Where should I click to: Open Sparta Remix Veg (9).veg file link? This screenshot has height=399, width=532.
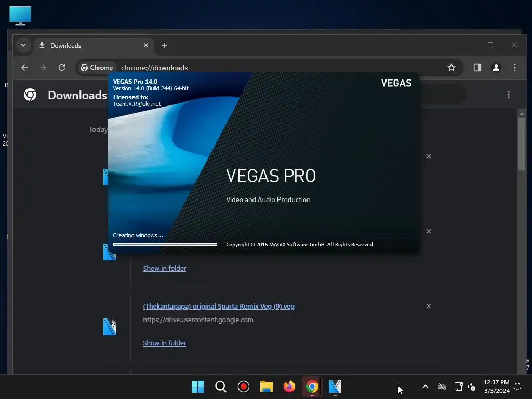219,307
